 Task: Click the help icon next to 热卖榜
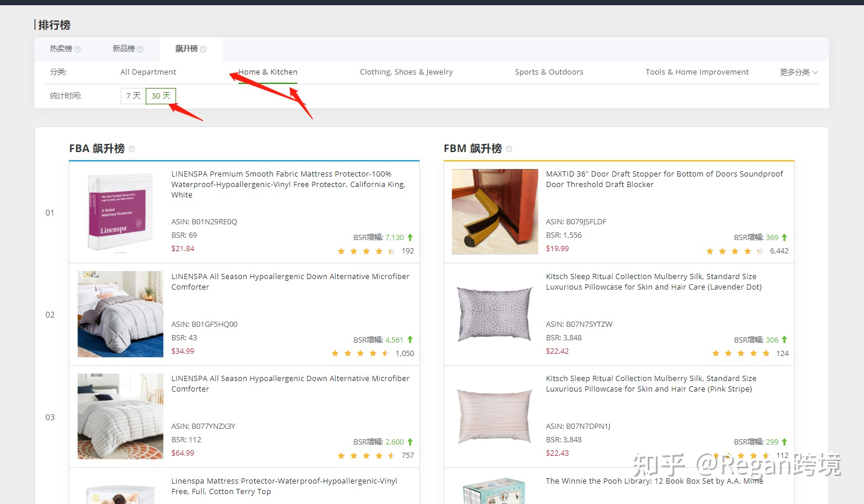pos(78,50)
